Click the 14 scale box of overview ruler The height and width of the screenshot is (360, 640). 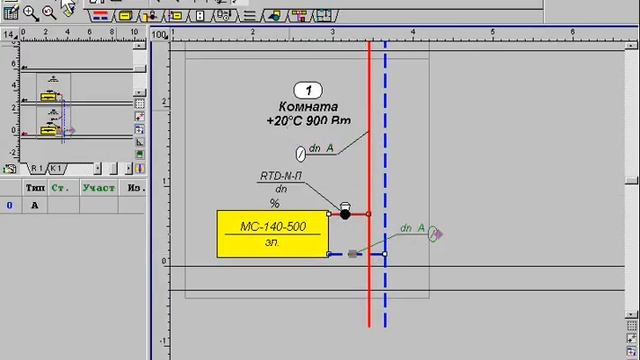pos(9,35)
